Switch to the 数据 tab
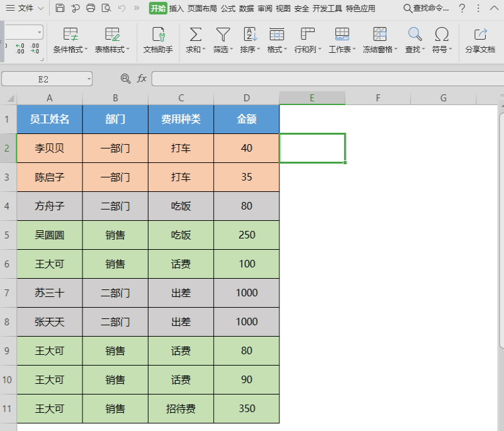504x431 pixels. coord(247,8)
